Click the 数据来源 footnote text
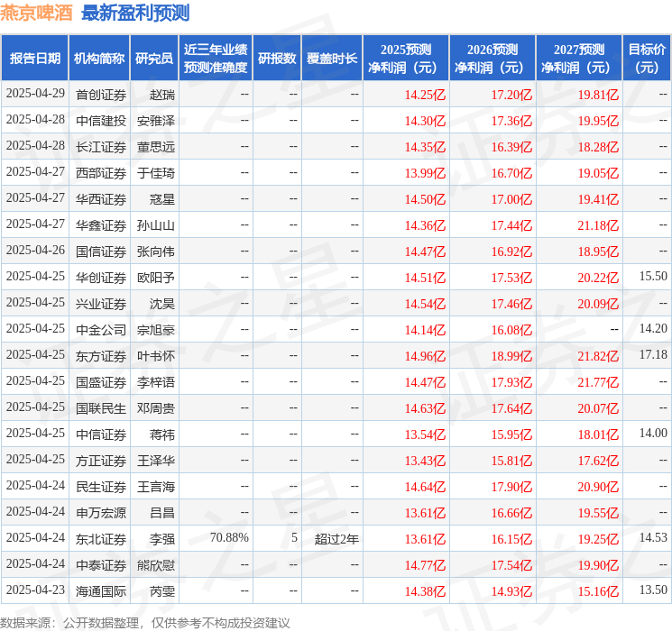The image size is (672, 631). pyautogui.click(x=145, y=622)
